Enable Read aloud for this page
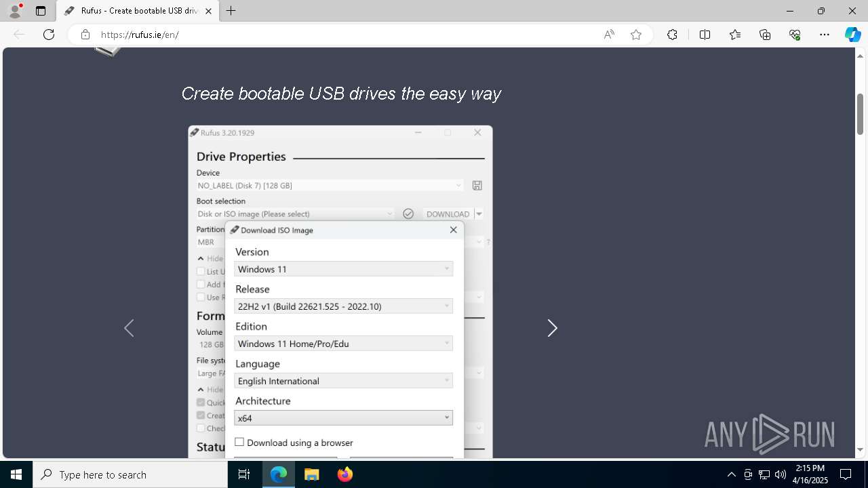Screen dimensions: 868x488 (x=609, y=35)
